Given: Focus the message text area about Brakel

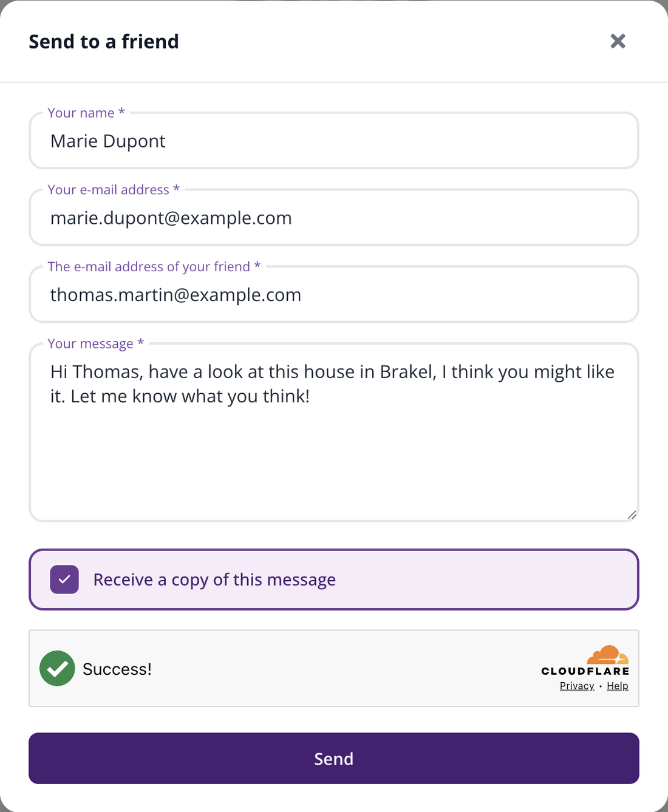Looking at the screenshot, I should pyautogui.click(x=334, y=433).
